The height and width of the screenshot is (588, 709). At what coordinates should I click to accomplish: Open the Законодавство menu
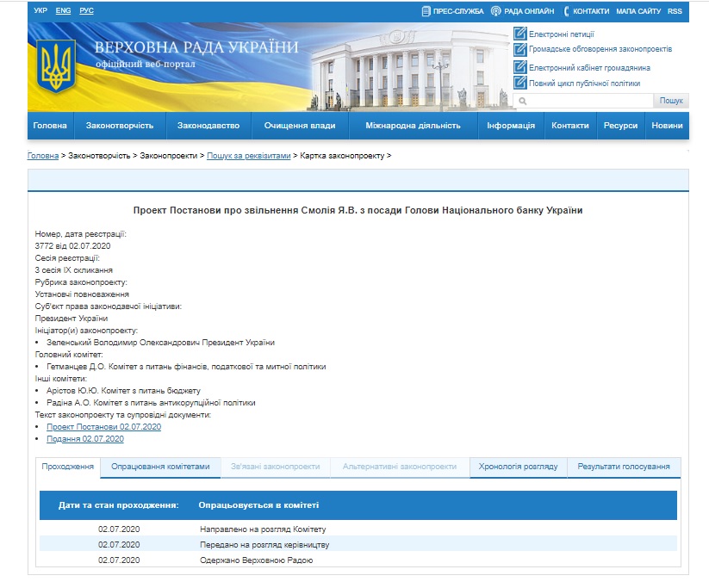coord(208,126)
